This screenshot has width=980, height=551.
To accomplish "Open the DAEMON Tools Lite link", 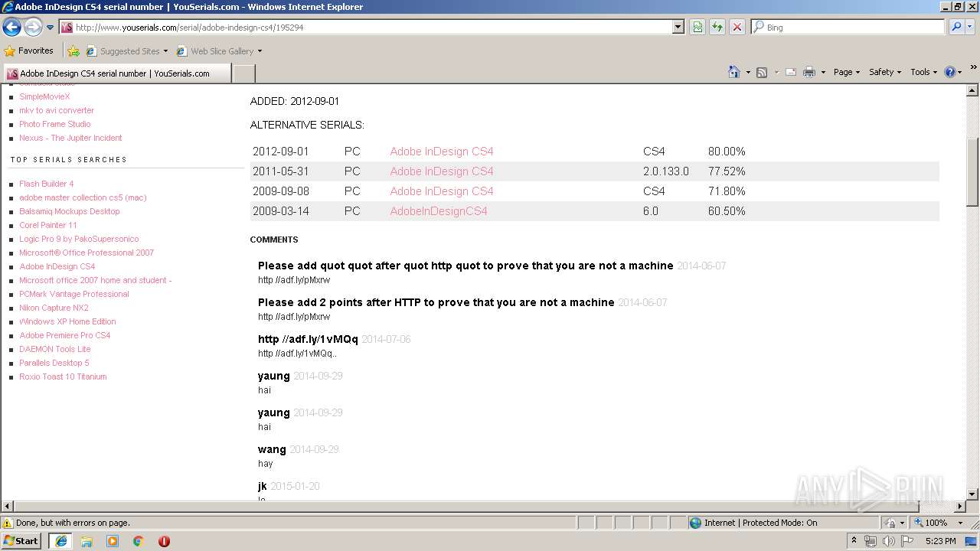I will click(55, 349).
